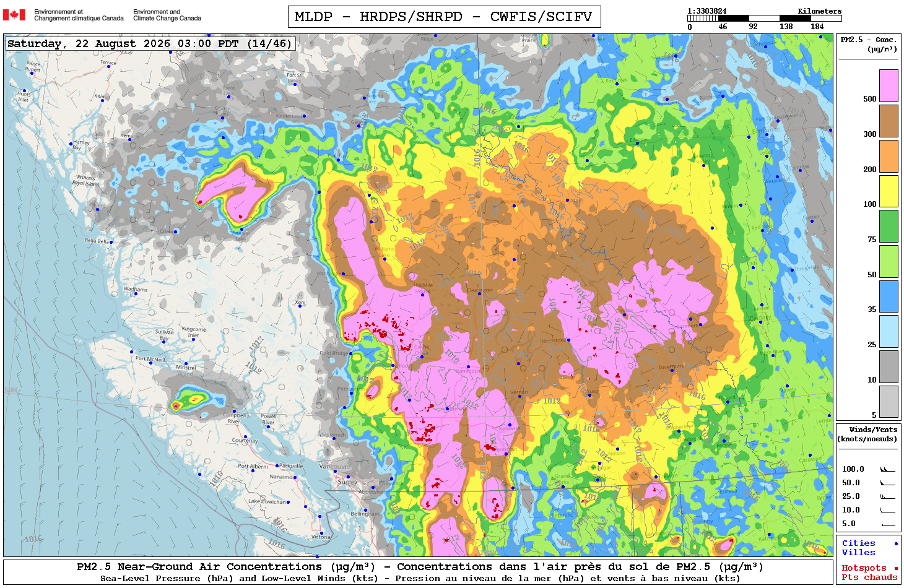
Task: Click the 100.0 knots wind barb symbol
Action: (x=887, y=469)
